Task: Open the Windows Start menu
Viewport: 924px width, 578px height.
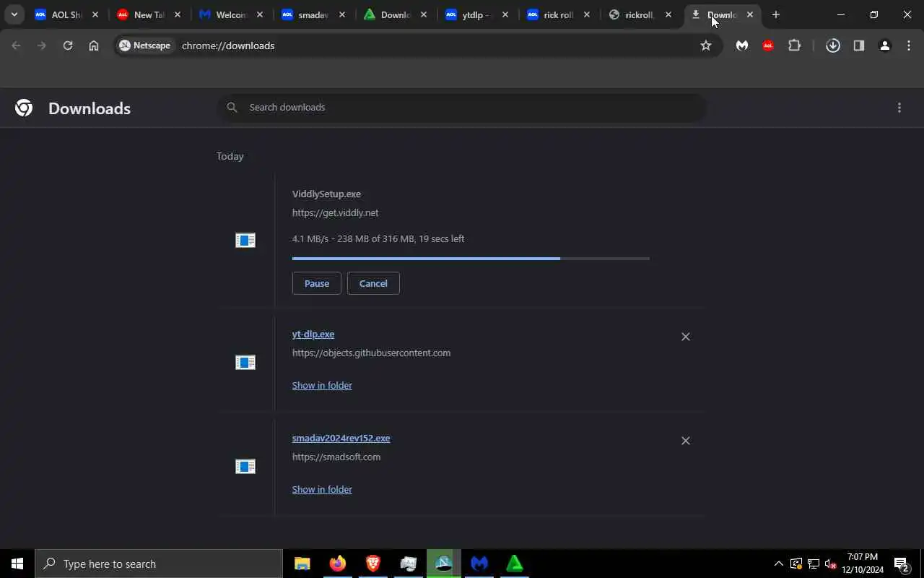Action: coord(17,564)
